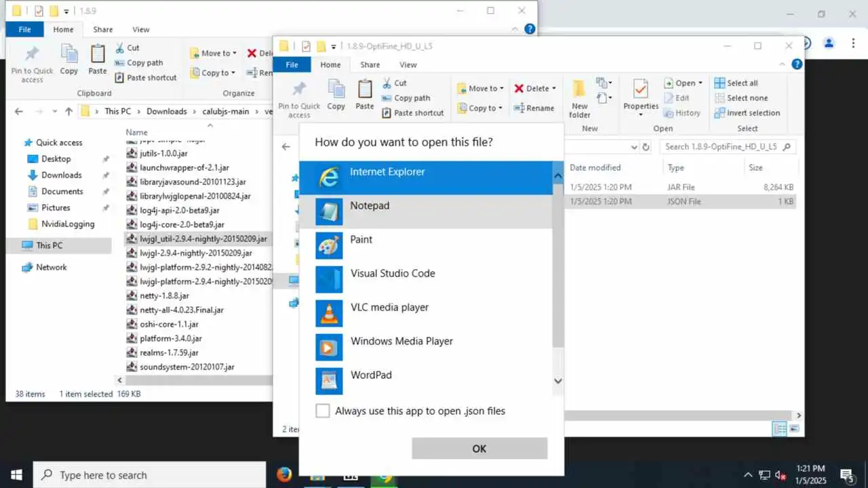The image size is (868, 488).
Task: Switch to large icons view in OptiFine window
Action: click(794, 429)
